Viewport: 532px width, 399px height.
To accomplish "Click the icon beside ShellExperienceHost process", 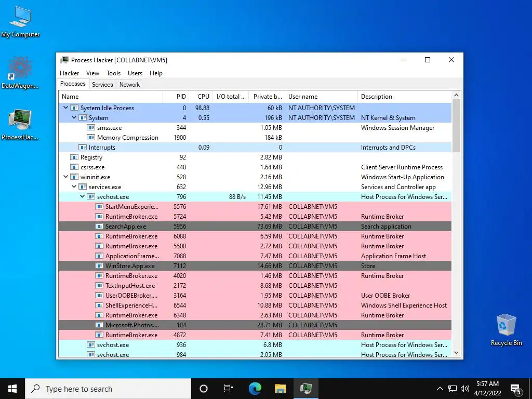I will click(99, 305).
